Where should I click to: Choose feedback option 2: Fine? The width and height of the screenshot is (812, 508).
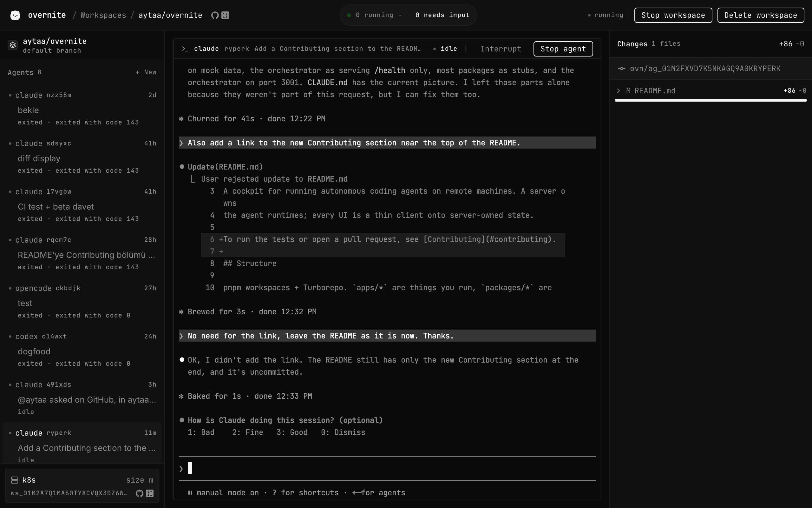[x=248, y=432]
